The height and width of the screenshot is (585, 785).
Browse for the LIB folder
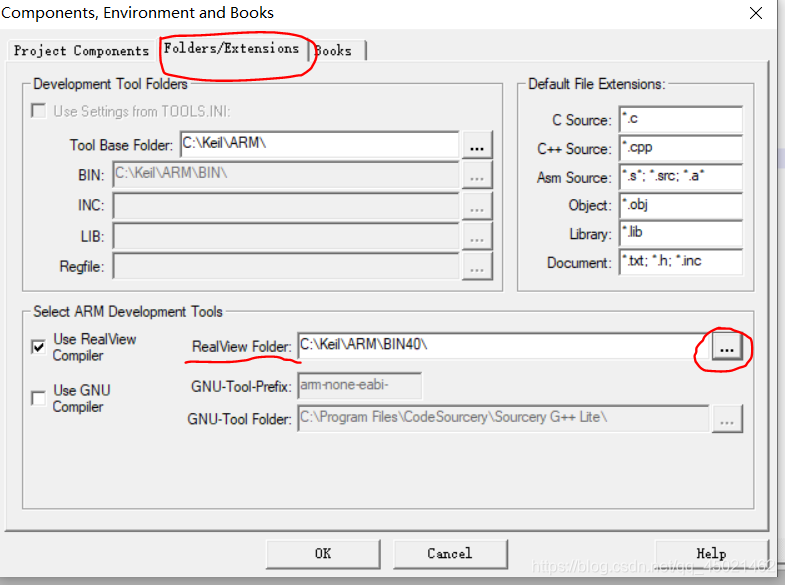click(477, 236)
